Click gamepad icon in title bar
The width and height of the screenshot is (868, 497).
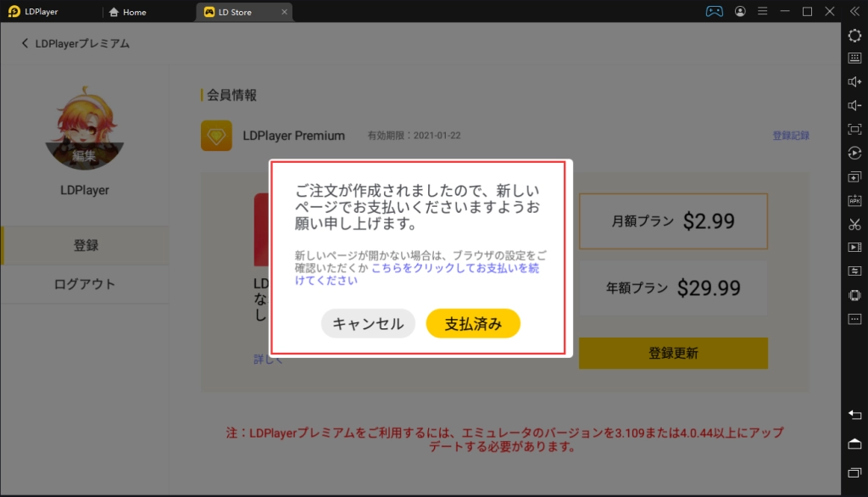(714, 11)
